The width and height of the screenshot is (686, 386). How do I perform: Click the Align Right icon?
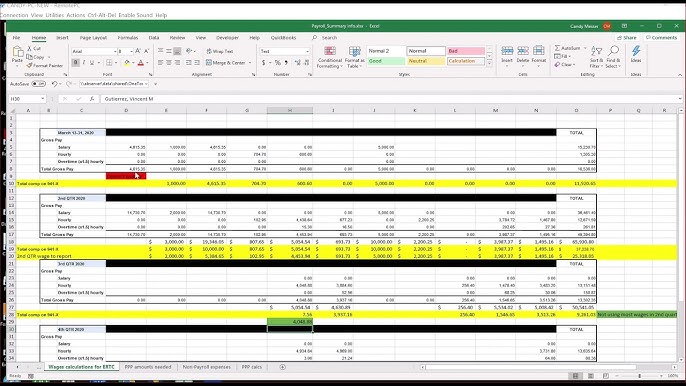pos(177,63)
